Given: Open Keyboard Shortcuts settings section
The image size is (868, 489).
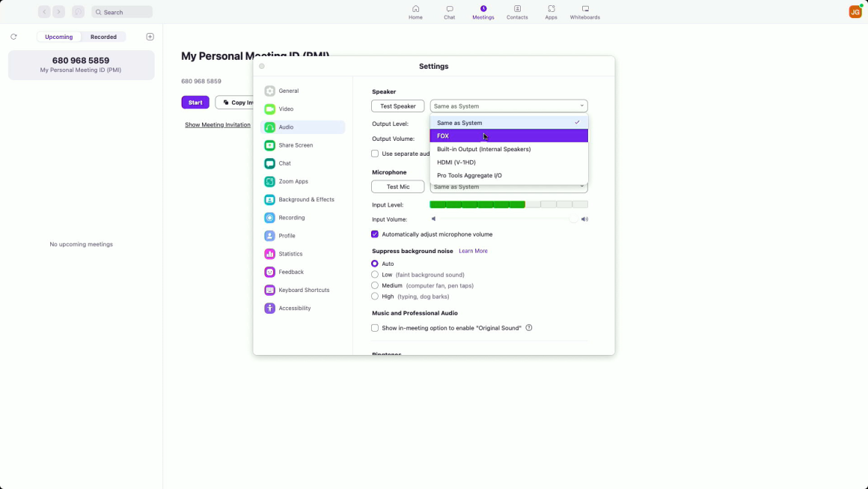Looking at the screenshot, I should coord(303,291).
